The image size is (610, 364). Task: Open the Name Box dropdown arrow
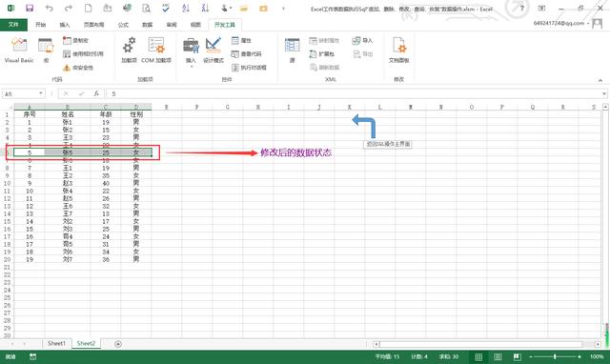pos(41,93)
